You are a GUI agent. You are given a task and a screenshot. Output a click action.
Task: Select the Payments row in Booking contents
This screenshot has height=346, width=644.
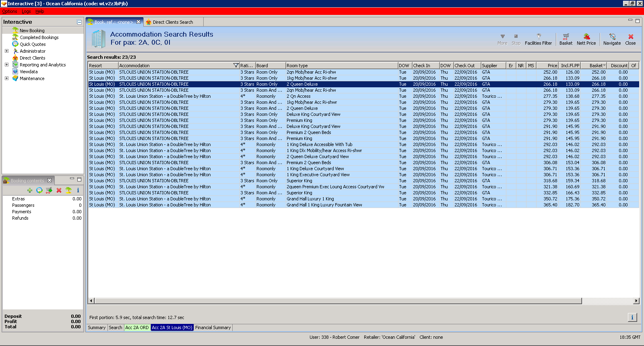pyautogui.click(x=43, y=212)
